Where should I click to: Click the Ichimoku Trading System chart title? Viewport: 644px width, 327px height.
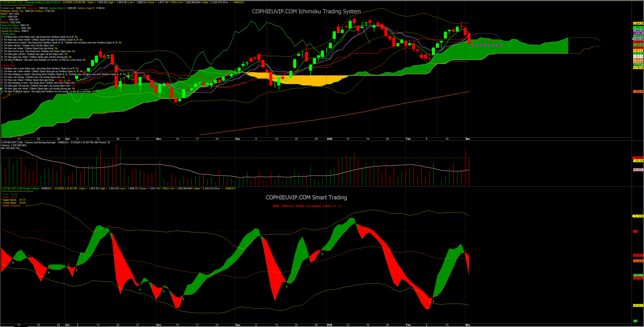(306, 11)
